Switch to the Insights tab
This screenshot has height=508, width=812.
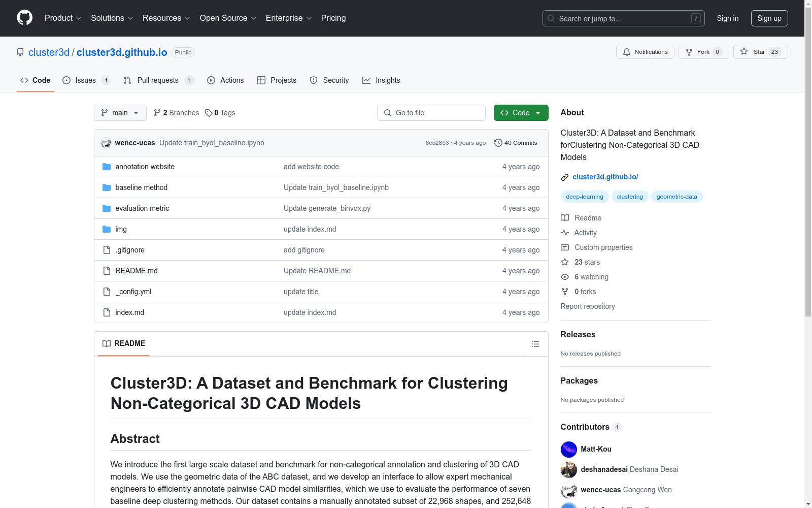(x=381, y=80)
